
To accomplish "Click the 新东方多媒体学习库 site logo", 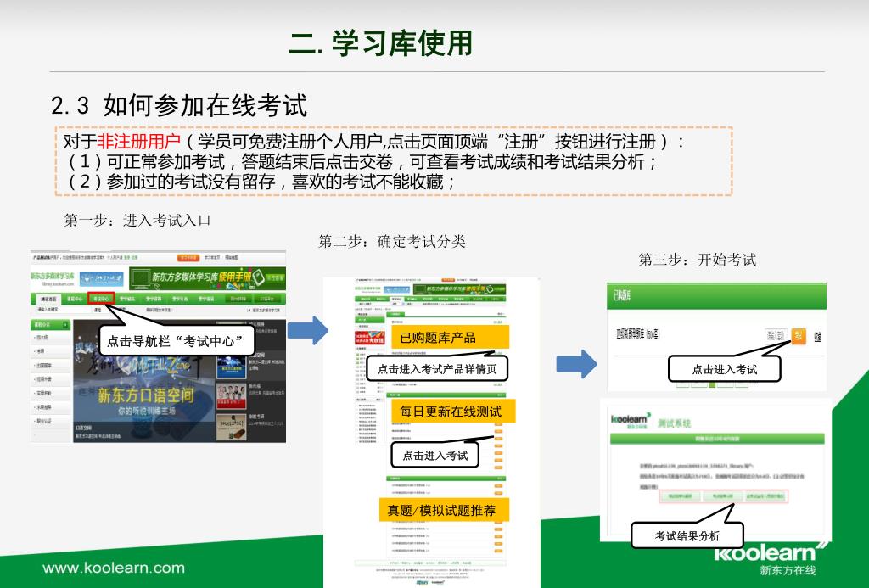I will pos(53,278).
